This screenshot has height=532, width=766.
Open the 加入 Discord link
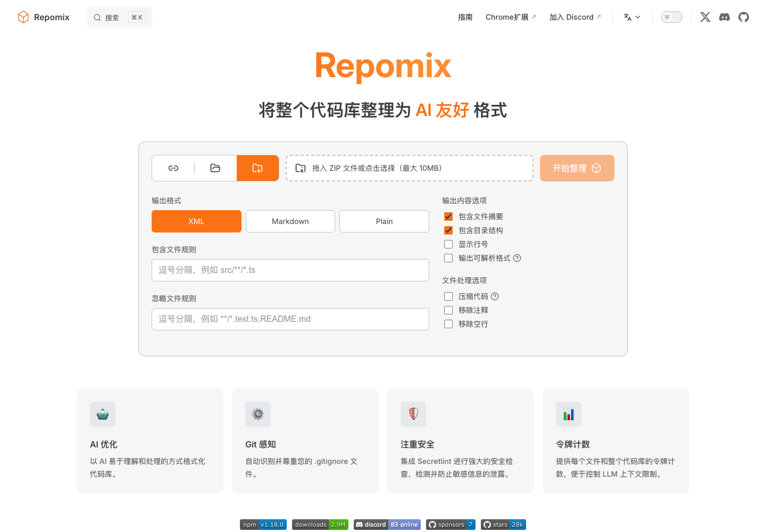(x=575, y=17)
